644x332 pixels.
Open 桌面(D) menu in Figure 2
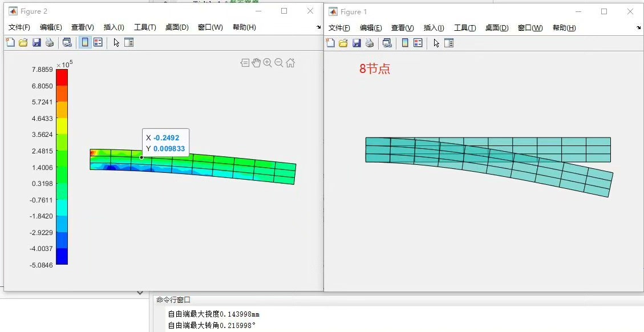coord(177,27)
